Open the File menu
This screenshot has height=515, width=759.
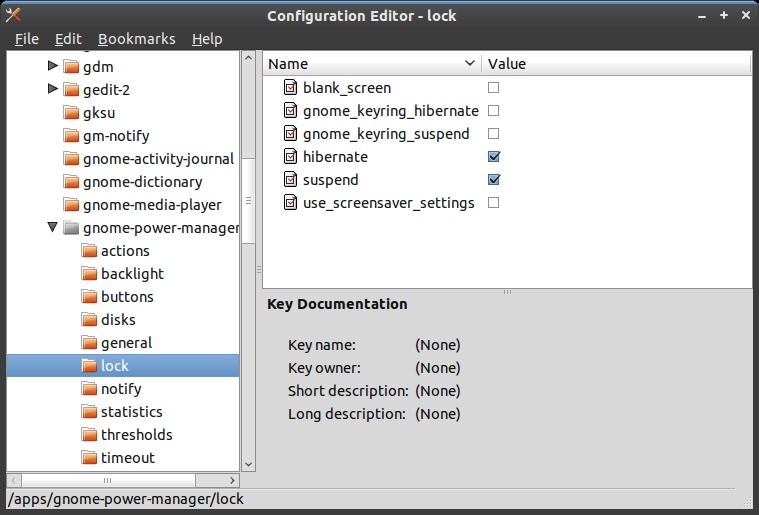27,39
